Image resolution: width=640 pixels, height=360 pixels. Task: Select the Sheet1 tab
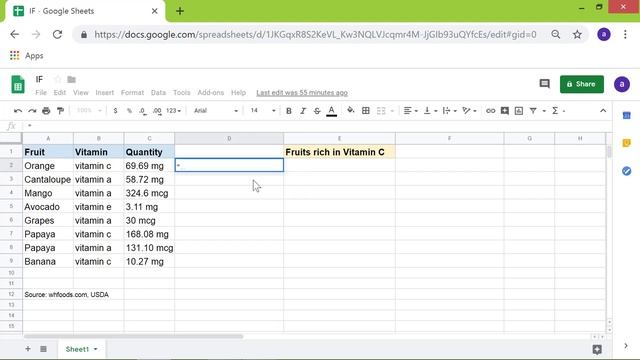(81, 349)
